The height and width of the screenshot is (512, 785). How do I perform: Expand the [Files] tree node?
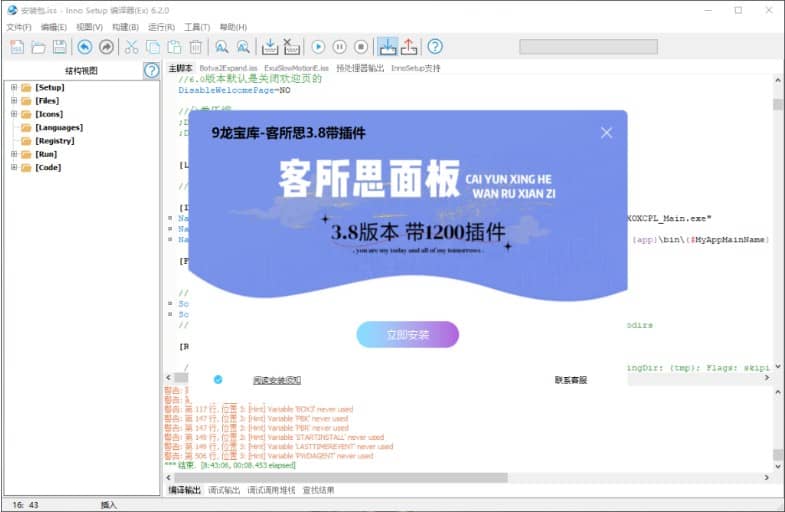point(14,101)
